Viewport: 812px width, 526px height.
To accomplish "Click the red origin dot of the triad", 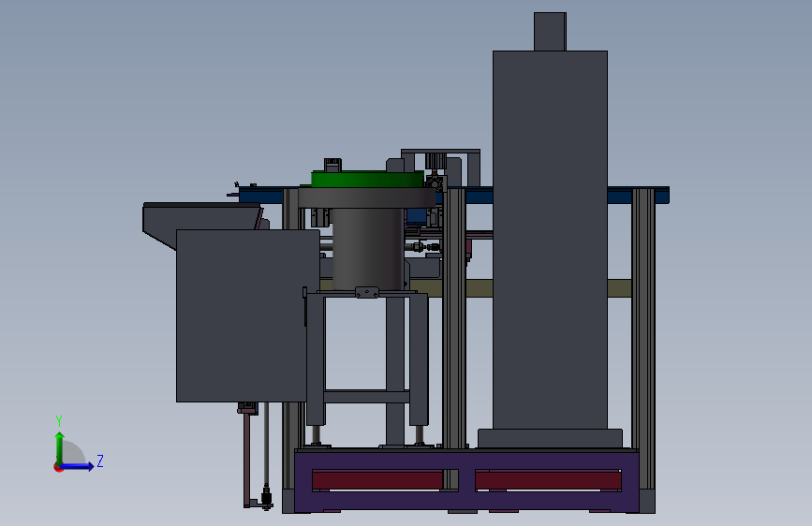I will pyautogui.click(x=58, y=467).
